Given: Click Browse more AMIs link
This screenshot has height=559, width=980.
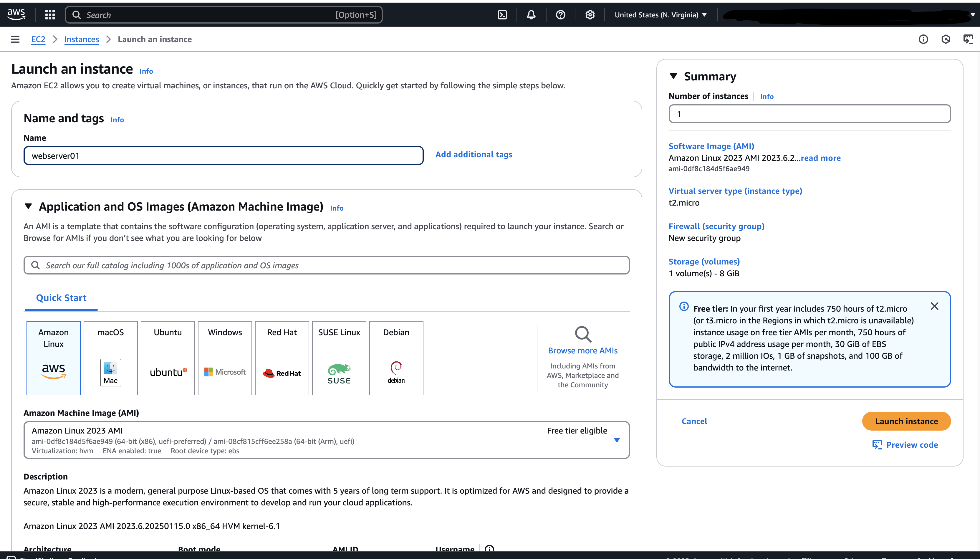Looking at the screenshot, I should (x=583, y=350).
